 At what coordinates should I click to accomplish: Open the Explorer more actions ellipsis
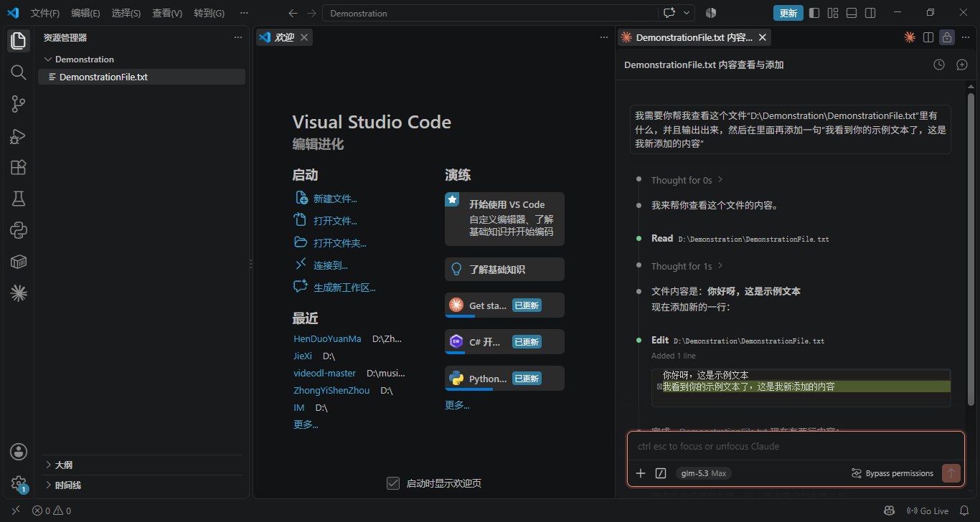pos(238,38)
